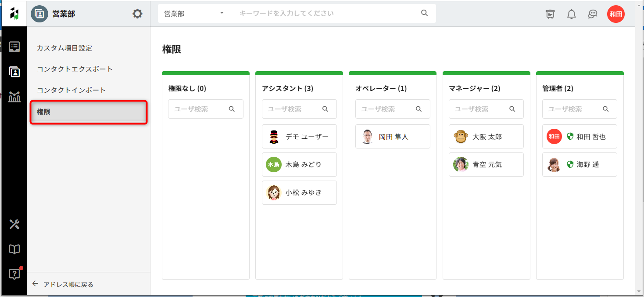This screenshot has width=644, height=297.
Task: Click the search magnifier in top bar
Action: tap(424, 13)
